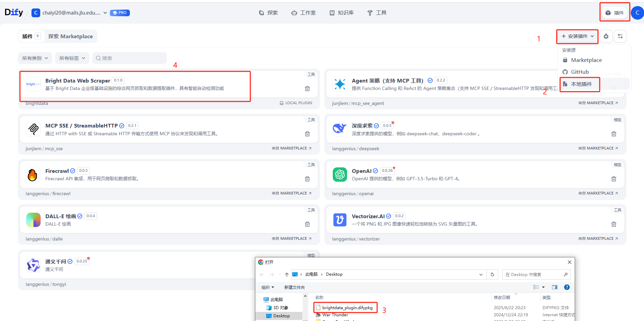Viewport: 644px width, 321px height.
Task: Choose 本地插件 install source
Action: click(595, 84)
